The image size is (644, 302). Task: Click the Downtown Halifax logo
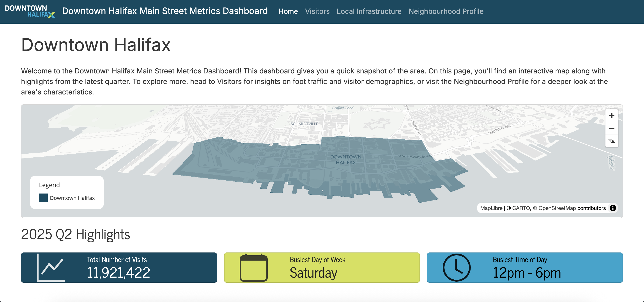[30, 12]
